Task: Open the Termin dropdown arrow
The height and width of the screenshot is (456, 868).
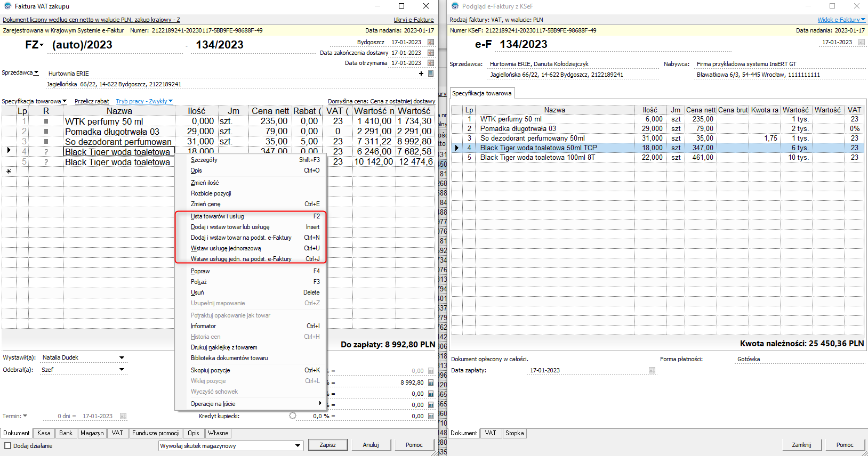Action: pos(25,416)
